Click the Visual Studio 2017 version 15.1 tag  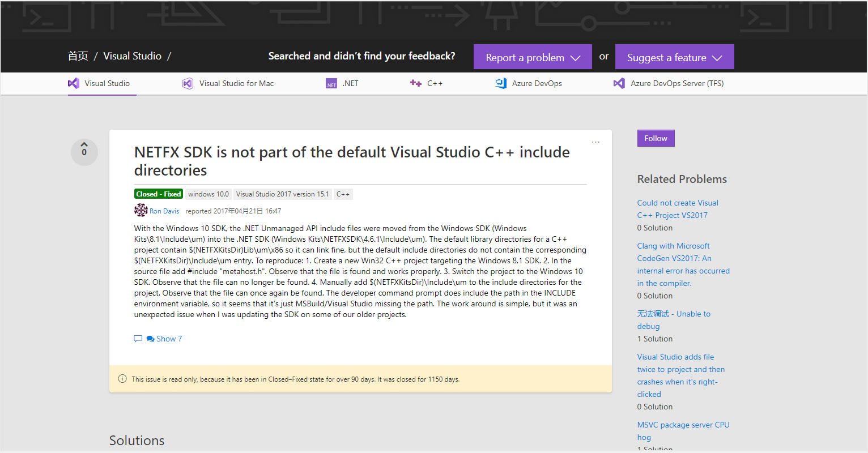282,194
